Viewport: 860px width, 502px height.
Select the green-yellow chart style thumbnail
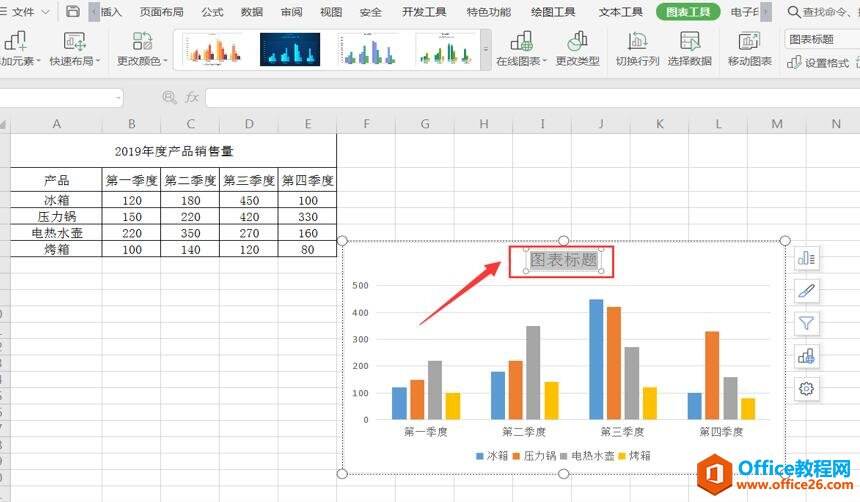pos(445,50)
